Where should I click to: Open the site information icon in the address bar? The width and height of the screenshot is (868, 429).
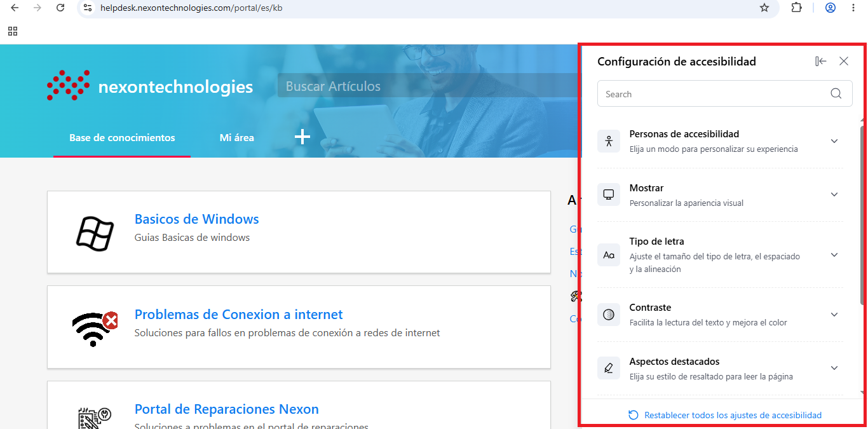pos(88,8)
